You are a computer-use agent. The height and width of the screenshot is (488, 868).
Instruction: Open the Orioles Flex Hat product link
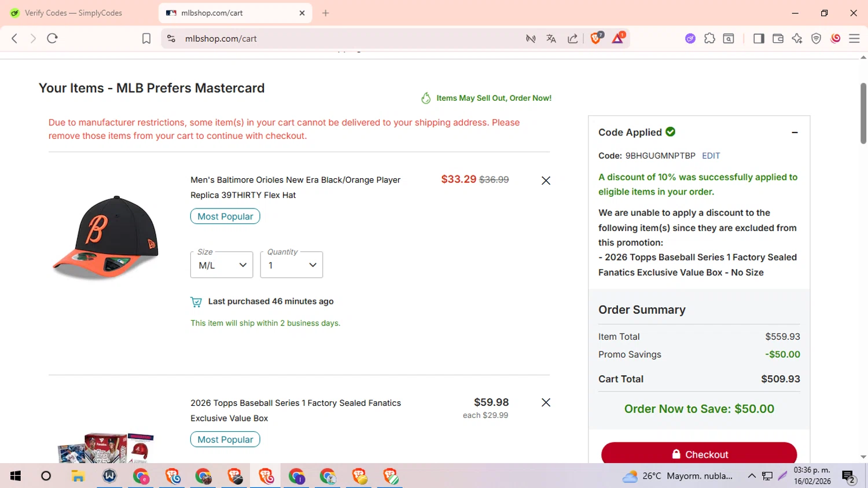click(295, 188)
